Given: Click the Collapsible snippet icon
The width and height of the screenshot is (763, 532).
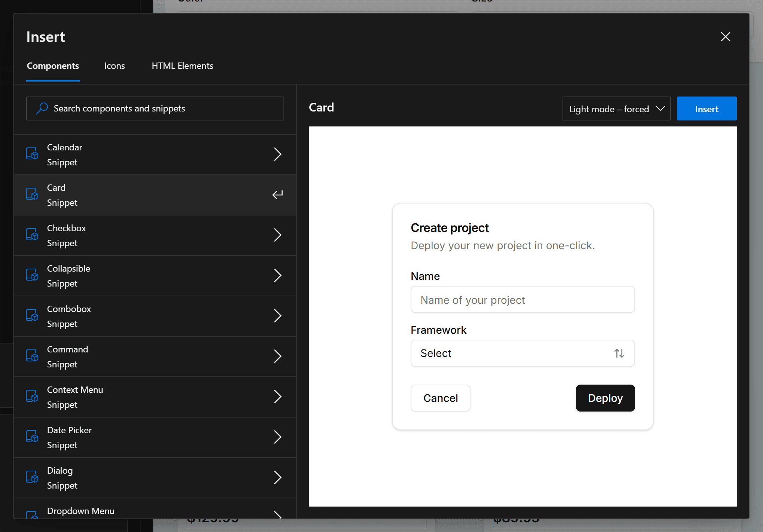Looking at the screenshot, I should point(32,275).
